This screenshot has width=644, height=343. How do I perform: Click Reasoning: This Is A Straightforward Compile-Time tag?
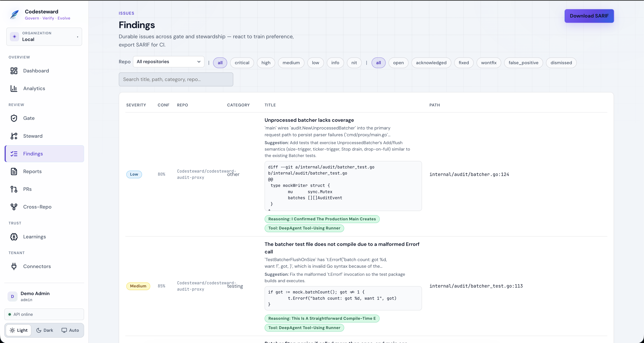click(x=322, y=318)
